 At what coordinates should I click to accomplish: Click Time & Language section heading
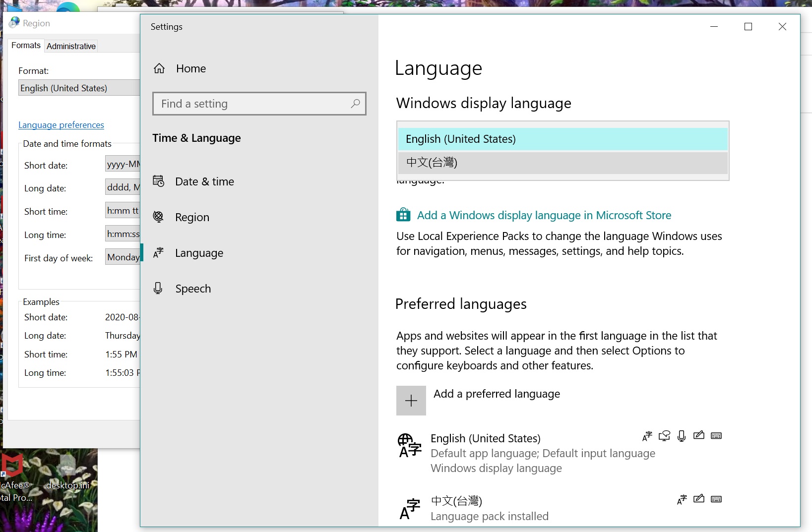coord(196,138)
